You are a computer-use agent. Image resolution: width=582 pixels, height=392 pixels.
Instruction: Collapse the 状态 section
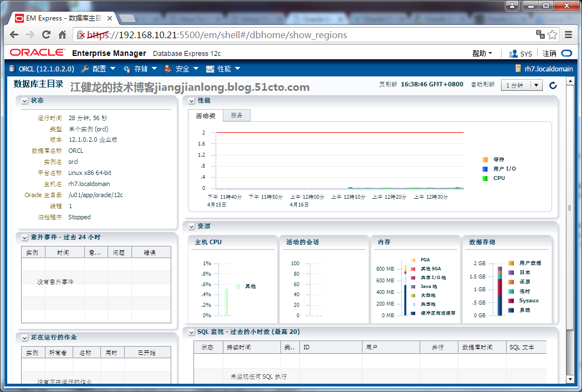click(x=25, y=101)
